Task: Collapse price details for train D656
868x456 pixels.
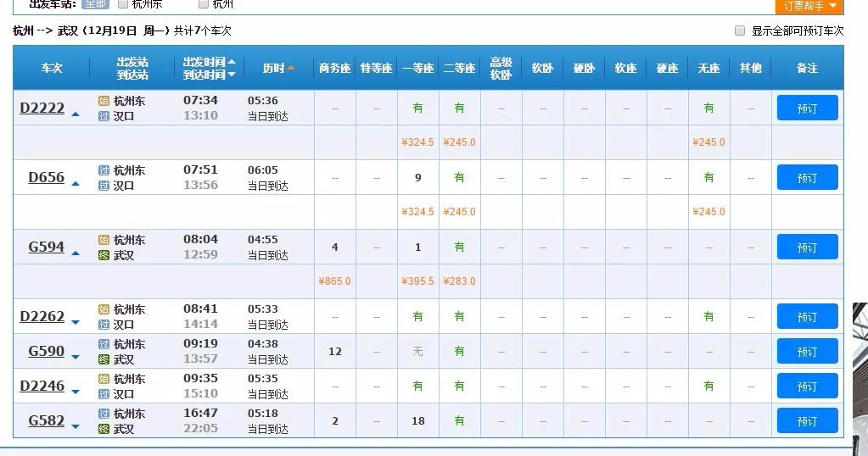Action: click(x=76, y=184)
